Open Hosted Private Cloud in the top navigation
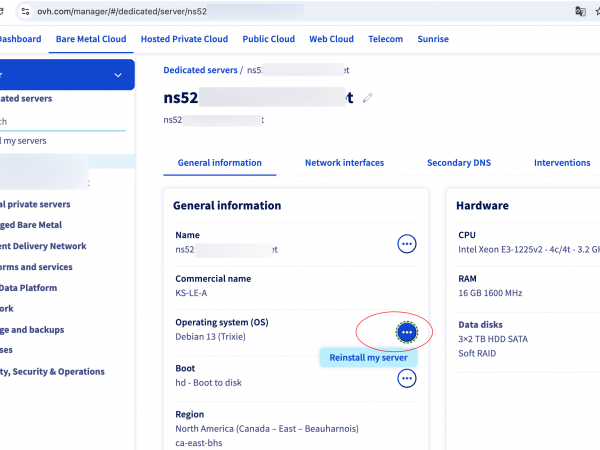The image size is (600, 450). pos(184,39)
